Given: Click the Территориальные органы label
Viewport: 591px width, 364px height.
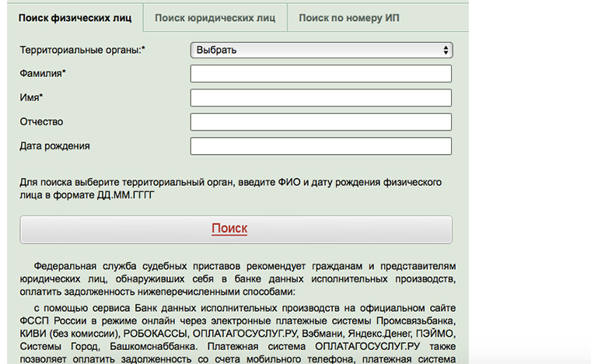Looking at the screenshot, I should tap(82, 50).
